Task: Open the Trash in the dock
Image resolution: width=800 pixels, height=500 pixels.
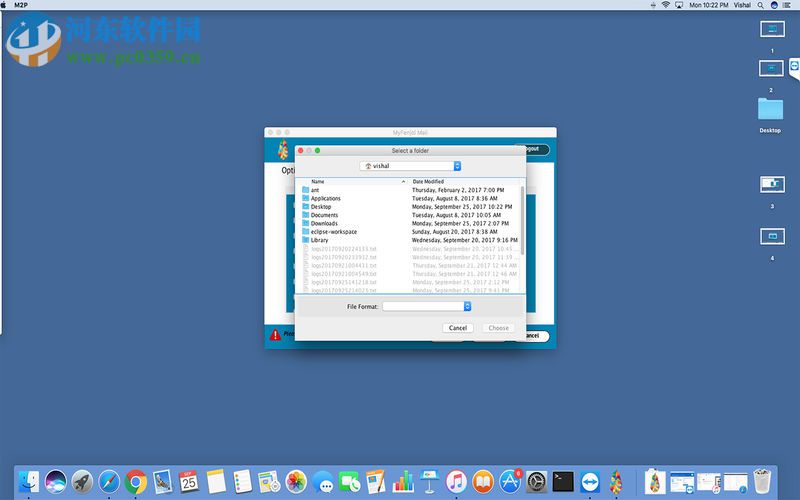Action: click(x=762, y=482)
